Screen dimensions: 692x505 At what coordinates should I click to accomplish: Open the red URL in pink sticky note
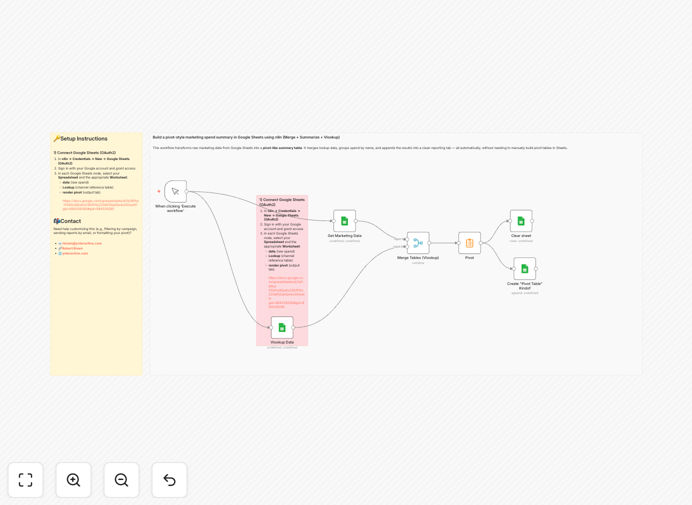click(286, 292)
